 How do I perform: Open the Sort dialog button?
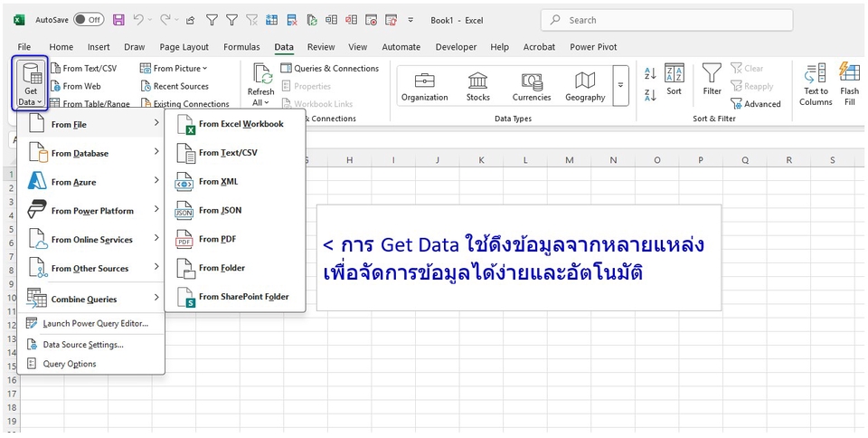(674, 81)
